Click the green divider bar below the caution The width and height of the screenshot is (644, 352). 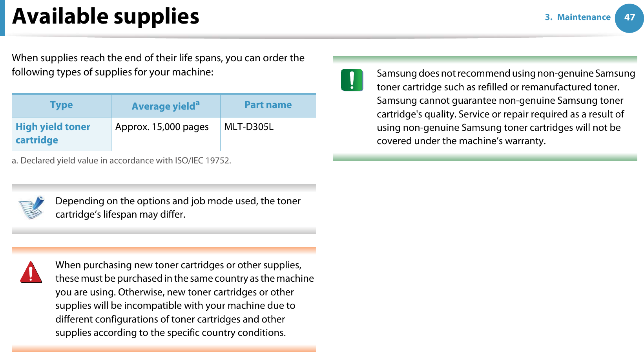(485, 158)
